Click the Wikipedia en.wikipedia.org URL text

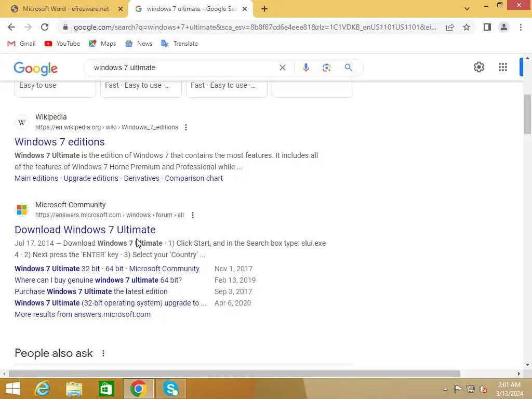(107, 127)
